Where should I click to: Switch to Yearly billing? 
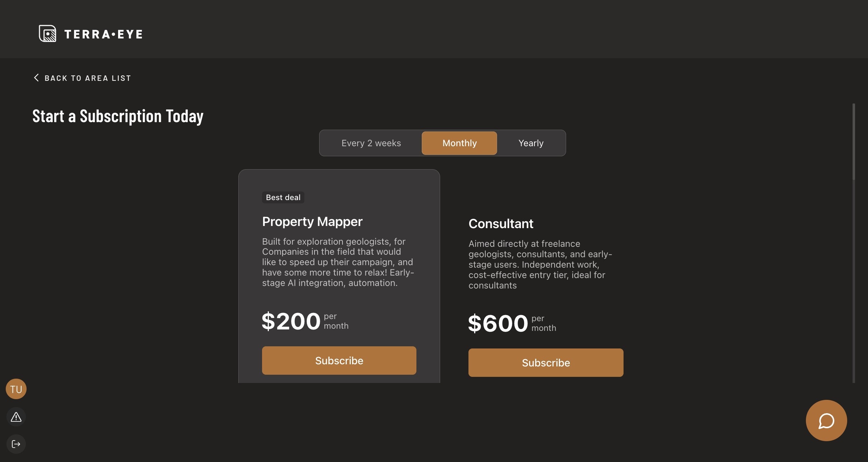point(531,143)
